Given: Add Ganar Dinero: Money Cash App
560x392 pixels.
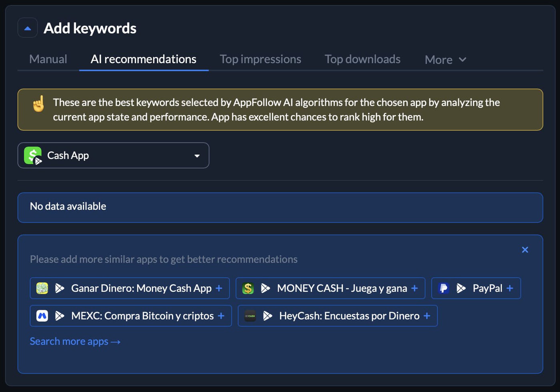Looking at the screenshot, I should (x=130, y=288).
